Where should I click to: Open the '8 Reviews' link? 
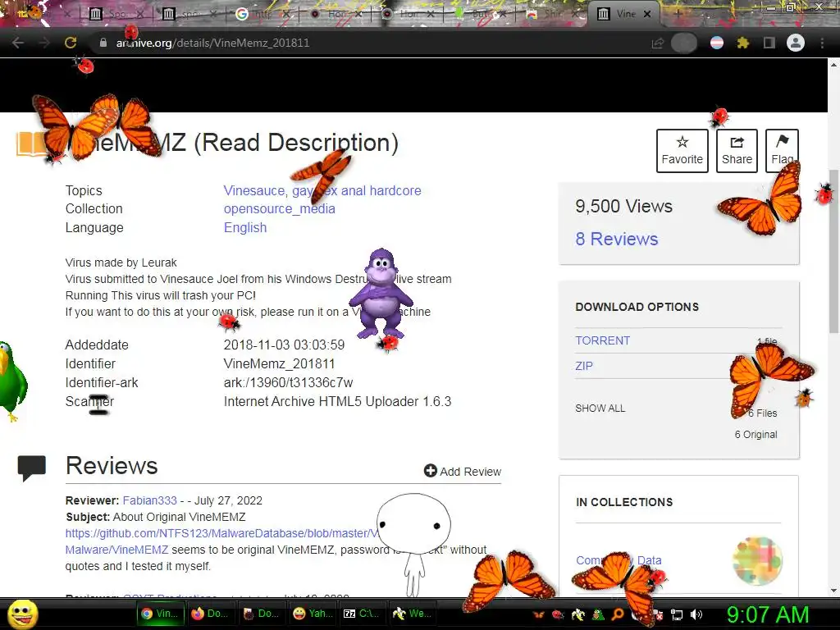pyautogui.click(x=617, y=239)
